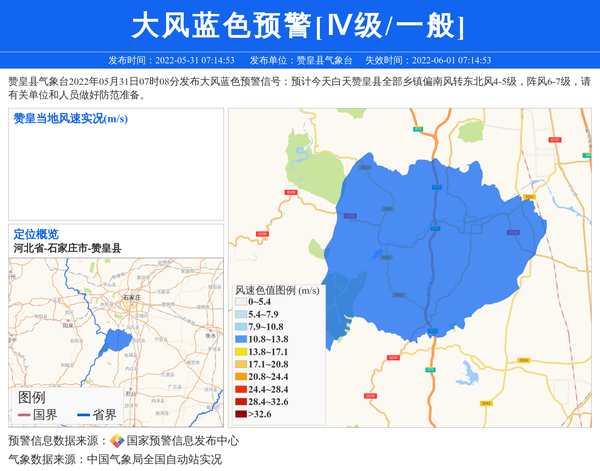
Task: Select the >32.6 dark red swatch
Action: click(240, 414)
